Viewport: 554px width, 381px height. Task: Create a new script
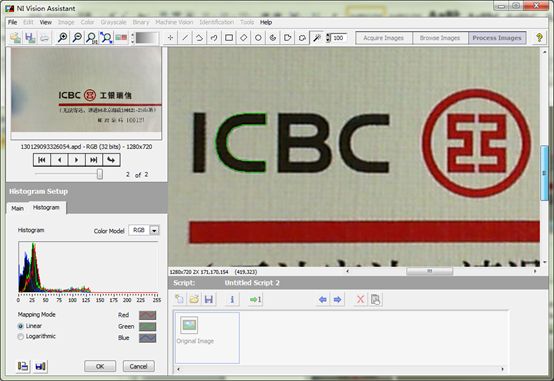[179, 299]
